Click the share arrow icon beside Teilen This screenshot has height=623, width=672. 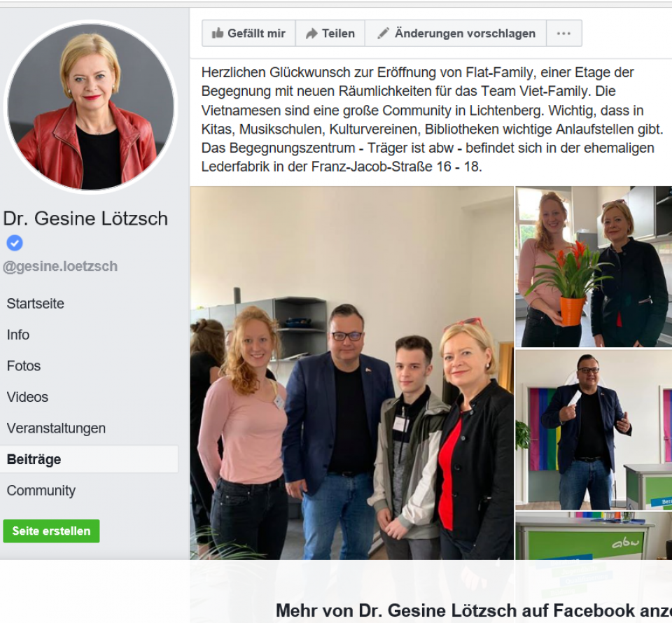point(311,34)
